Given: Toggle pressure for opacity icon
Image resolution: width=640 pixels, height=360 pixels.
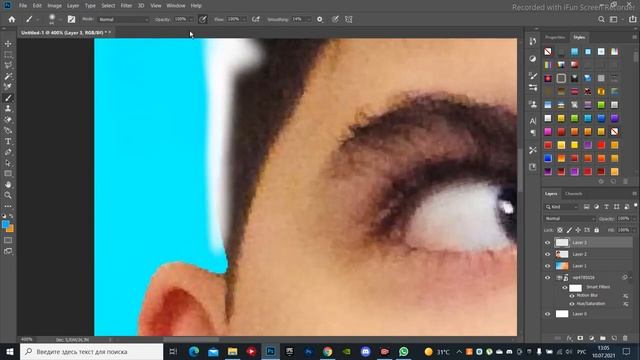Looking at the screenshot, I should (202, 19).
